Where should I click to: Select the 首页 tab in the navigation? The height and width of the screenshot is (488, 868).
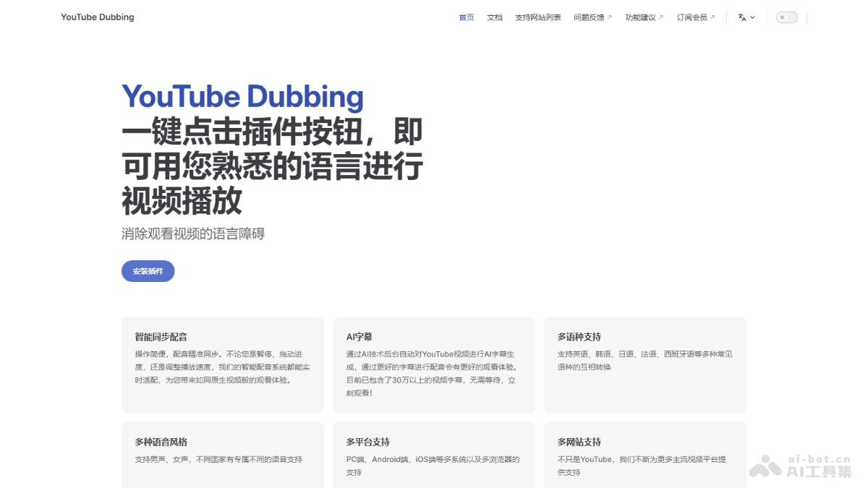point(466,17)
